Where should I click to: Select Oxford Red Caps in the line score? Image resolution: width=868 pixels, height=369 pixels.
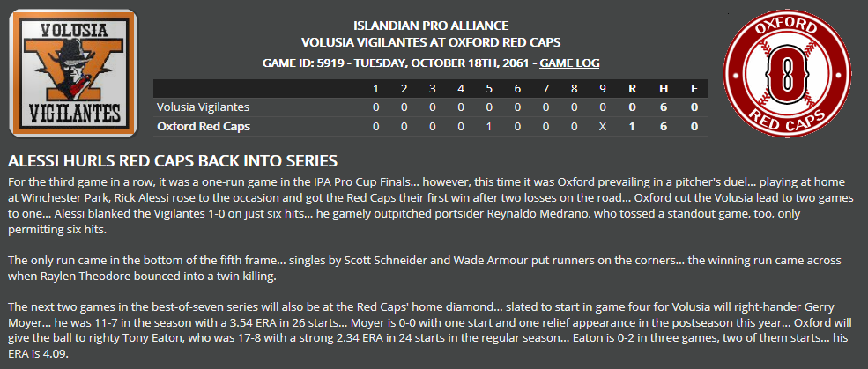[x=204, y=127]
